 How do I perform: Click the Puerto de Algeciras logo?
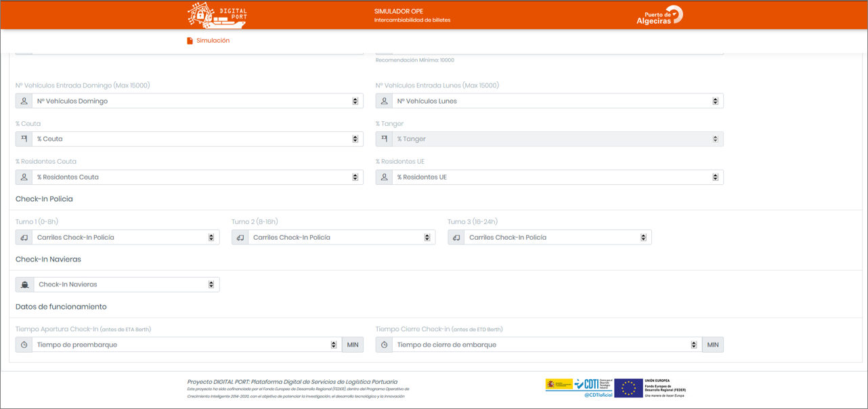tap(659, 16)
